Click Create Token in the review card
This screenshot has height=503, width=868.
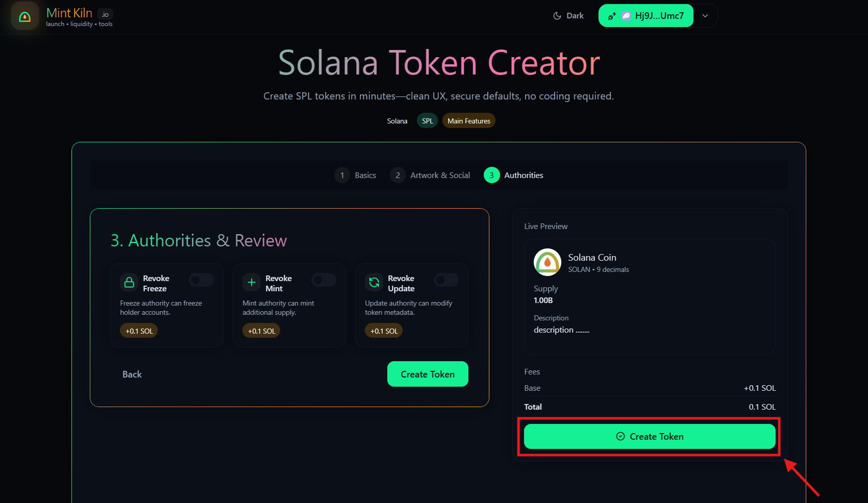[428, 374]
